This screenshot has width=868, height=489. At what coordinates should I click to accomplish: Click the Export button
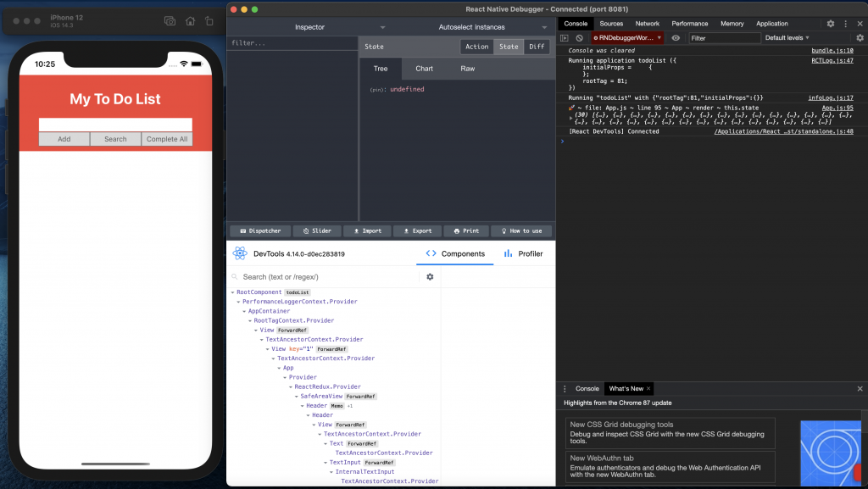(417, 231)
